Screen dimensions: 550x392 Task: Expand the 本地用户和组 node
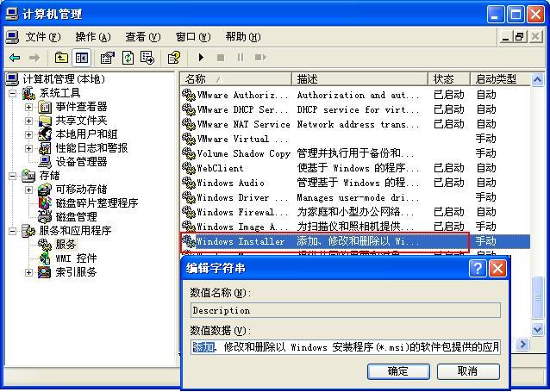(28, 134)
